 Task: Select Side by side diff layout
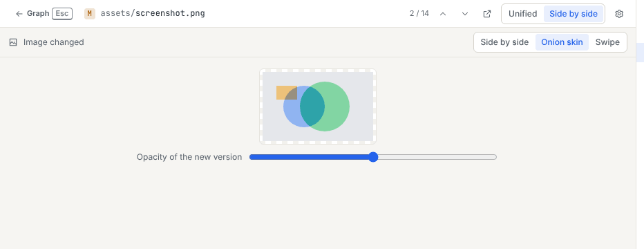coord(574,14)
